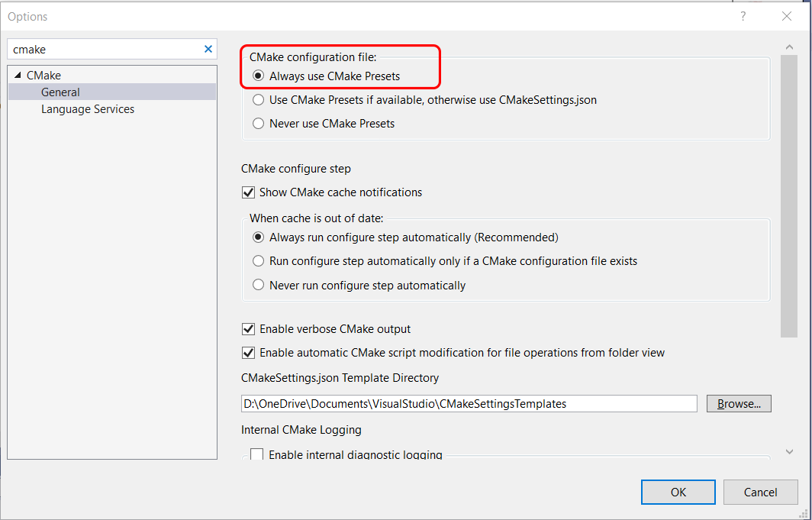Click the vertical scrollbar thumb

point(789,196)
